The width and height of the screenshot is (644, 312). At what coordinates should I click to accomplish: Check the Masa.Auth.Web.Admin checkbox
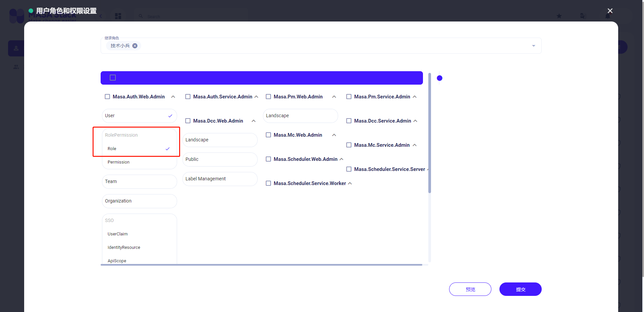click(107, 96)
